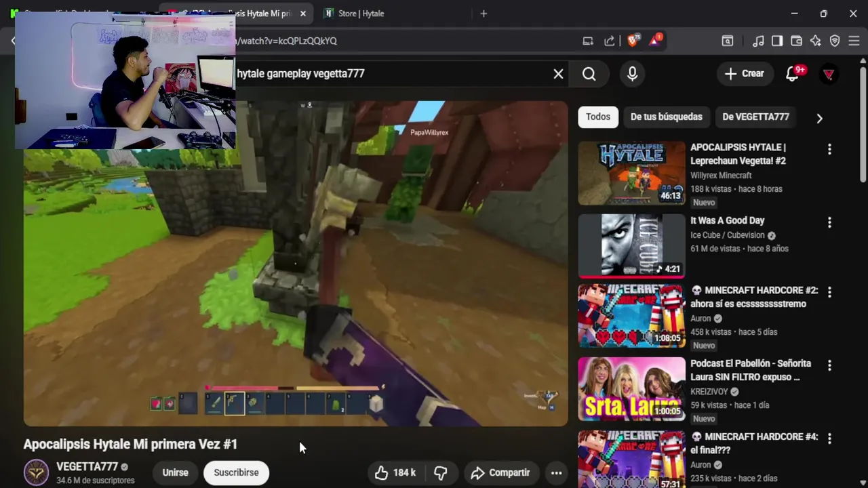Screen dimensions: 868x488
Task: Open the MINECRAFT HARDCORE #4 thumbnail
Action: click(x=631, y=459)
